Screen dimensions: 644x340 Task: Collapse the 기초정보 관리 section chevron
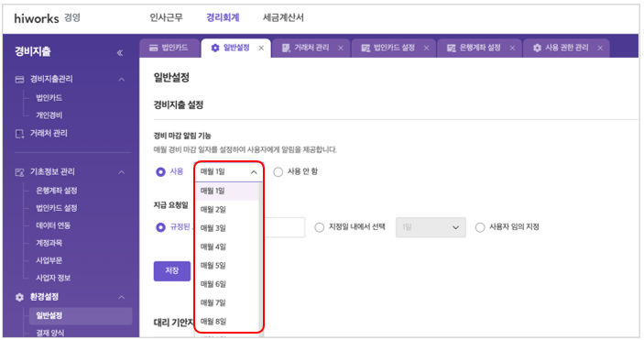(122, 172)
